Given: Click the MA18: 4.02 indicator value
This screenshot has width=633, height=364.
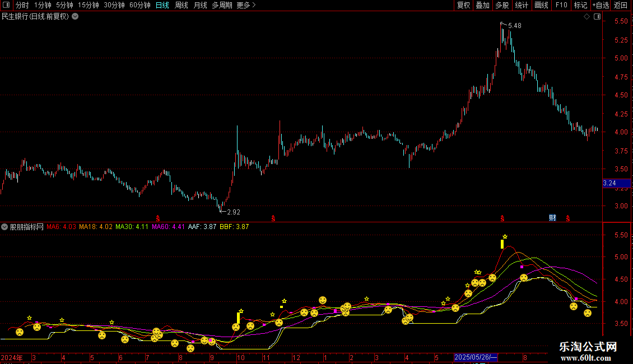Looking at the screenshot, I should point(96,227).
